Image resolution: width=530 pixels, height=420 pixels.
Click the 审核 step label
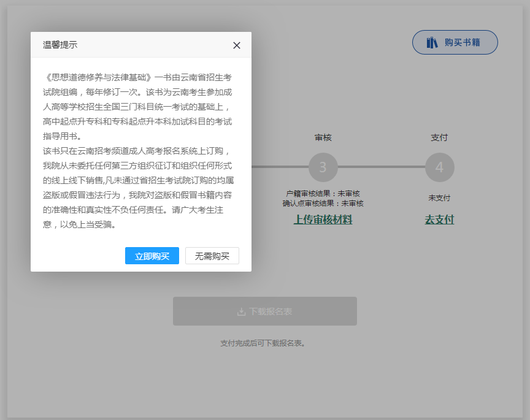pos(323,137)
